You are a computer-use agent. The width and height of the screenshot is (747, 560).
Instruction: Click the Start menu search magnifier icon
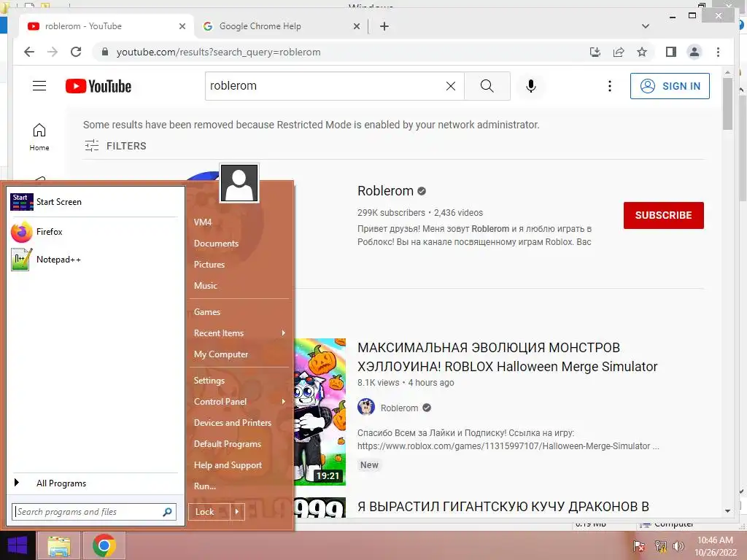(167, 512)
